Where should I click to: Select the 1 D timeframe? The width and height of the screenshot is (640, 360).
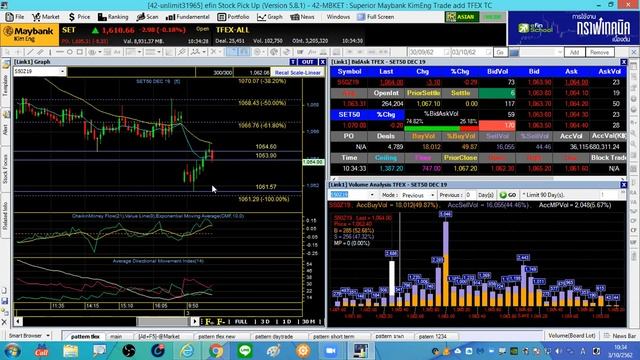tap(287, 322)
